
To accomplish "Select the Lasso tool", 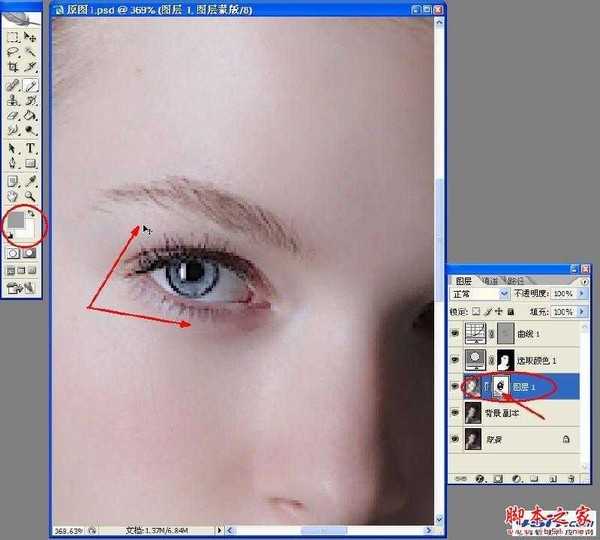I will point(13,52).
